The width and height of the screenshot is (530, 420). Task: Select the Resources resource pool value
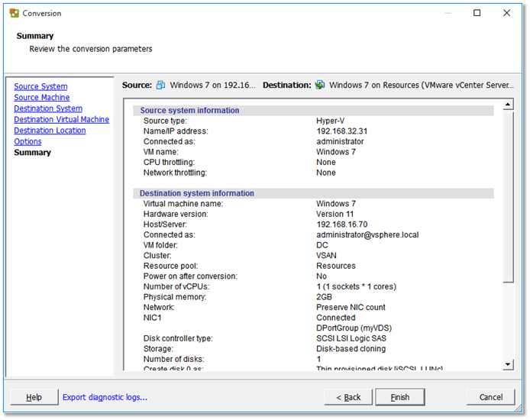click(x=336, y=266)
